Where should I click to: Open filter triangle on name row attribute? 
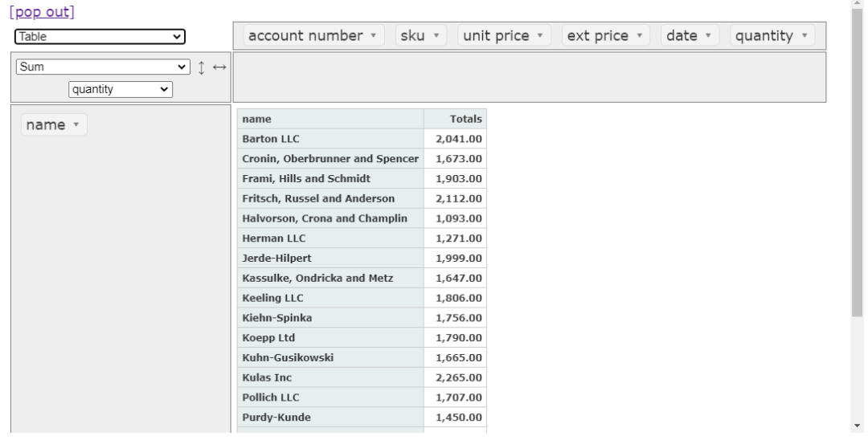[76, 124]
